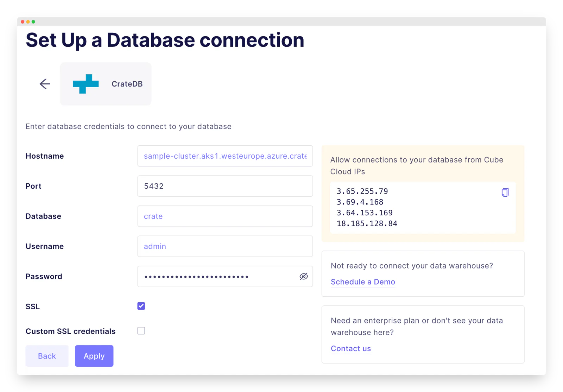Click IP address 3.69.4.168

[360, 202]
